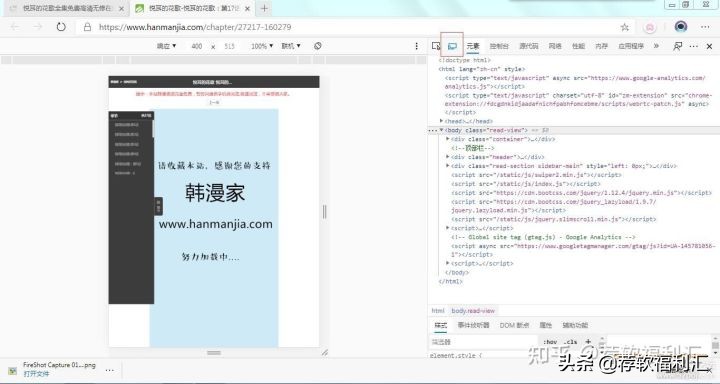This screenshot has width=720, height=384.
Task: Click the viewport bottom-edge resize handle
Action: (214, 353)
